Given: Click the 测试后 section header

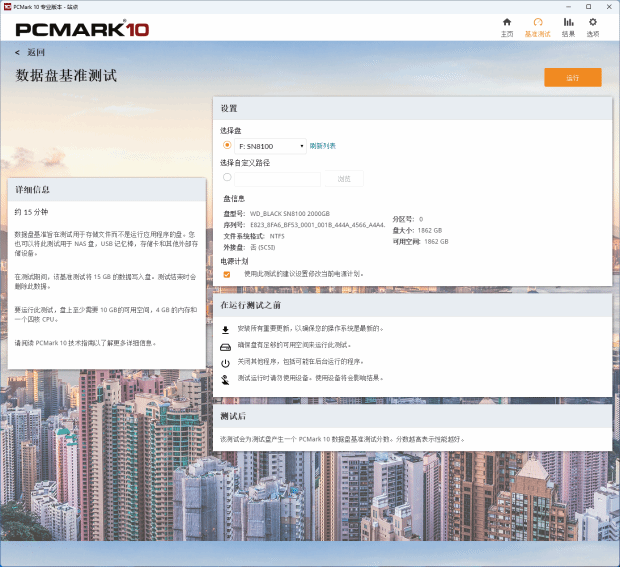Looking at the screenshot, I should [x=412, y=416].
